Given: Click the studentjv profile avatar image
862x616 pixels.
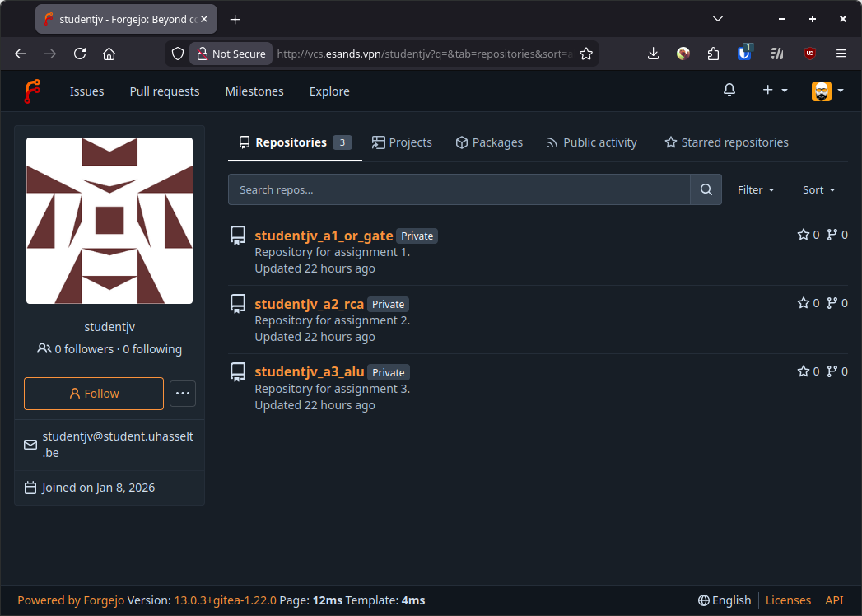Looking at the screenshot, I should (109, 221).
